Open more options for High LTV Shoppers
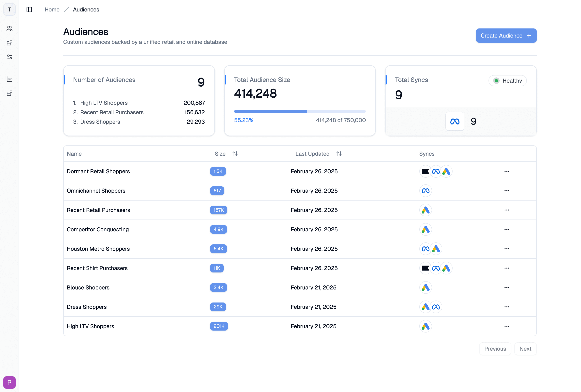Viewport: 581px width, 392px height. click(x=507, y=326)
